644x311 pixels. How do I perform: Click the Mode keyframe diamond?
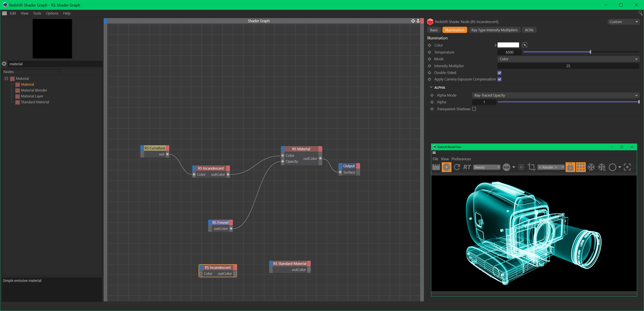click(430, 59)
